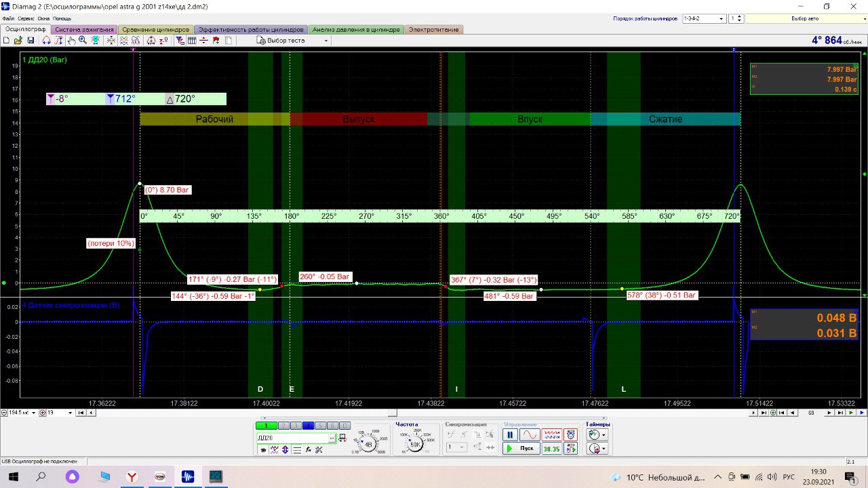The height and width of the screenshot is (488, 868).
Task: Select channel 3 button
Action: (295, 426)
